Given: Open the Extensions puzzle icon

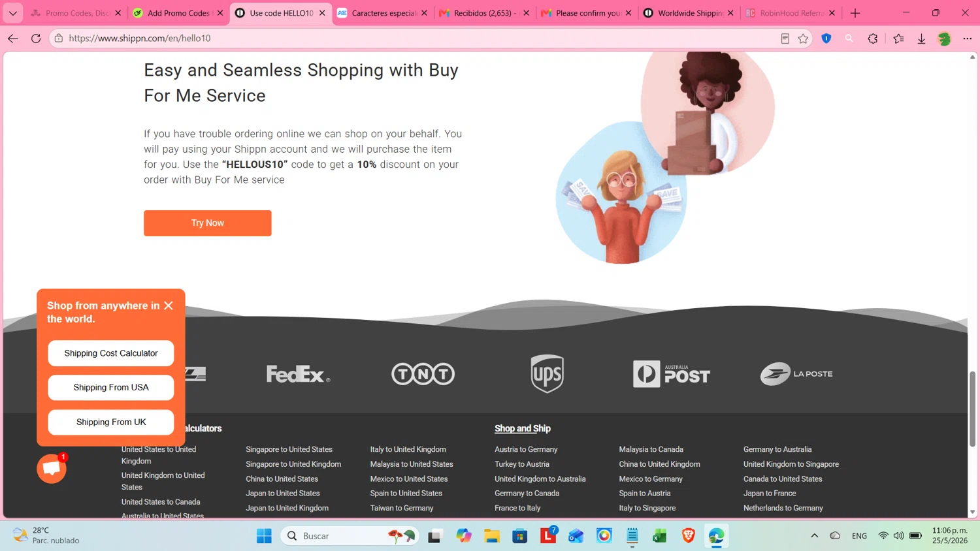Looking at the screenshot, I should coord(873,39).
